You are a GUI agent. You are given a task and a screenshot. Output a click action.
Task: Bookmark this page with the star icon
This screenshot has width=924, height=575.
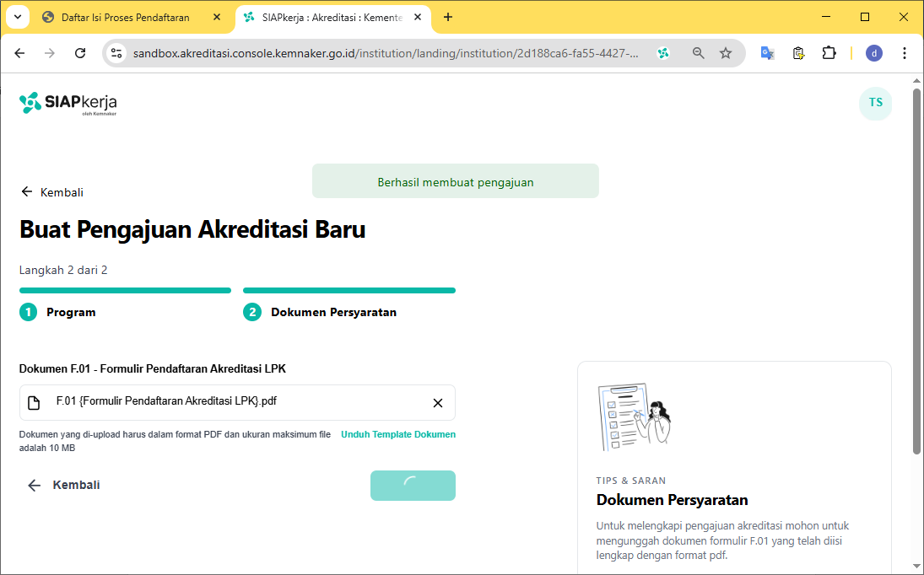point(726,52)
